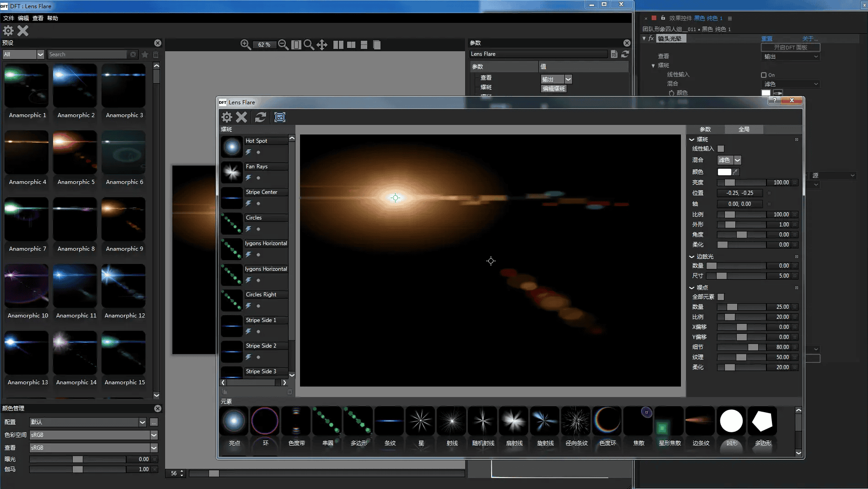
Task: Click the 开启DFT面板 button
Action: click(790, 48)
